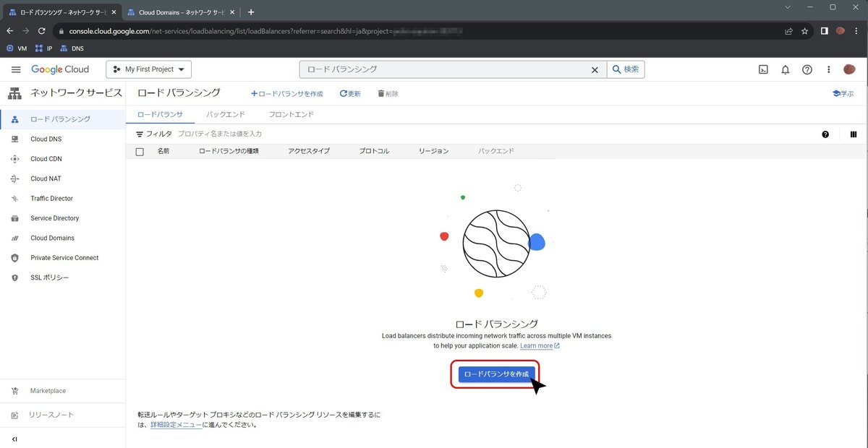This screenshot has width=868, height=448.
Task: Click 削除 delete button in the toolbar
Action: tap(388, 94)
